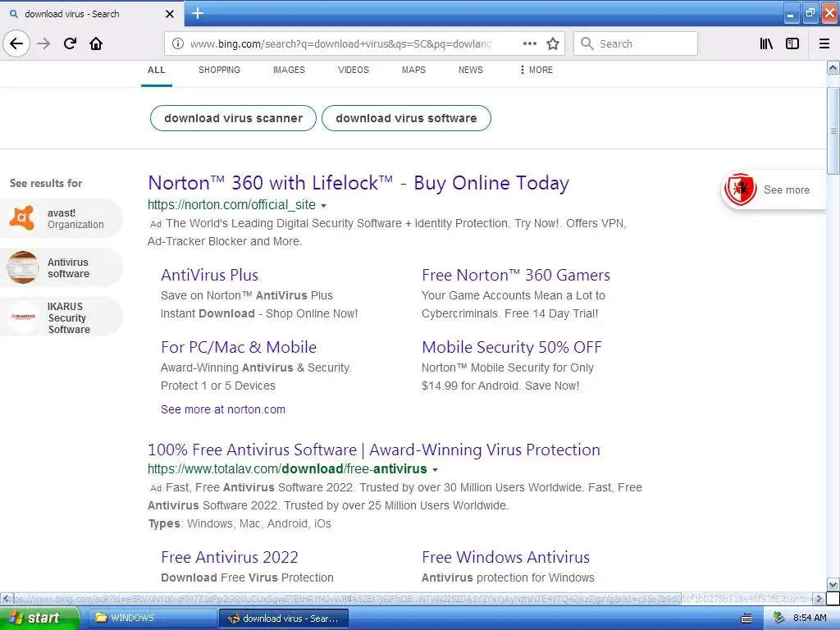This screenshot has width=840, height=630.
Task: Select download virus taskbar browser button
Action: 284,619
